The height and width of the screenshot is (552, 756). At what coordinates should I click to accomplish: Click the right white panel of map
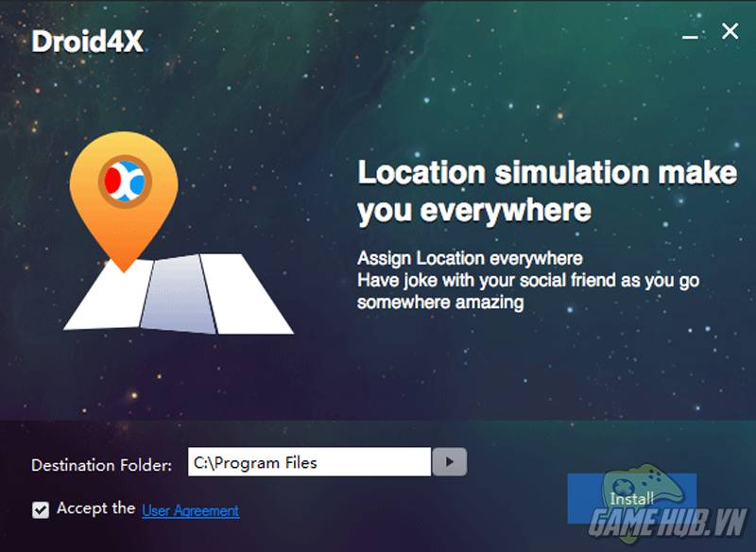click(x=246, y=294)
